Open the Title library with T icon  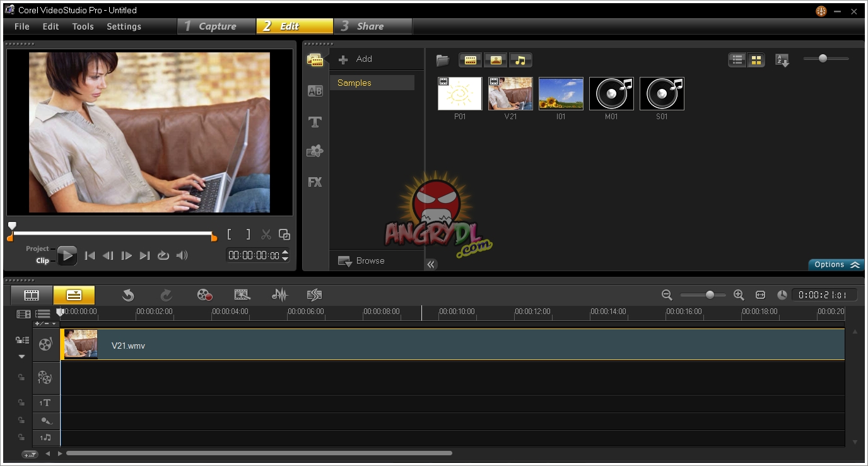[315, 122]
